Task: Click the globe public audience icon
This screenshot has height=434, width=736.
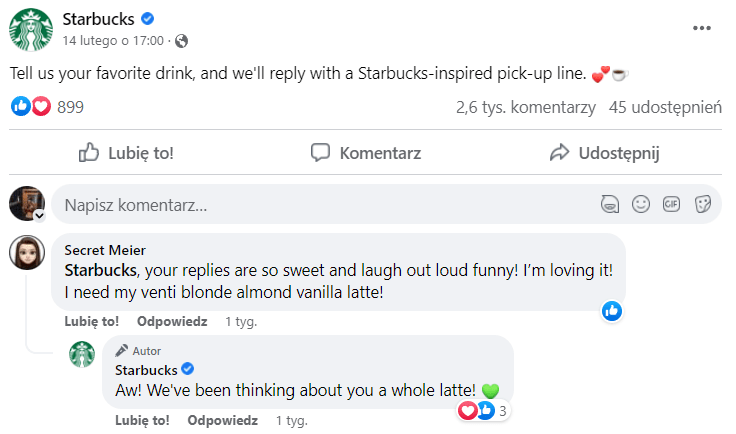Action: [181, 41]
